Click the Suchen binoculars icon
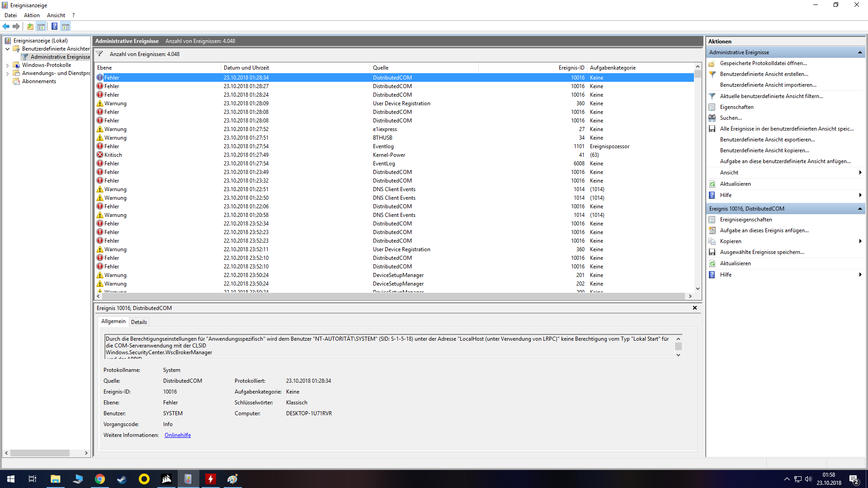868x488 pixels. (x=712, y=118)
